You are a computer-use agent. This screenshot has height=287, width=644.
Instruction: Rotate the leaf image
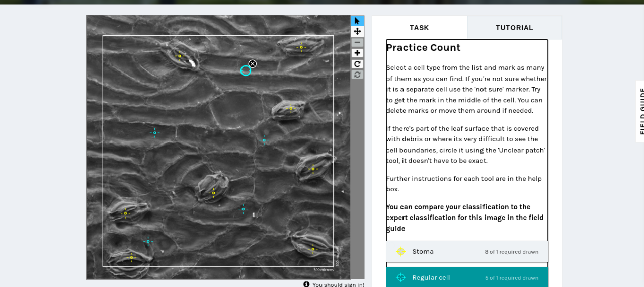[x=357, y=64]
